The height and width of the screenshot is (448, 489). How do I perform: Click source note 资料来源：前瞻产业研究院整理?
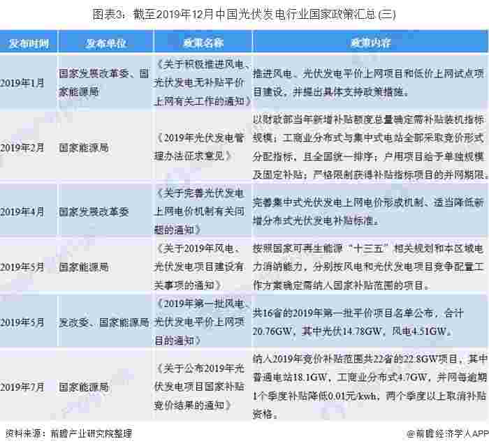[68, 433]
